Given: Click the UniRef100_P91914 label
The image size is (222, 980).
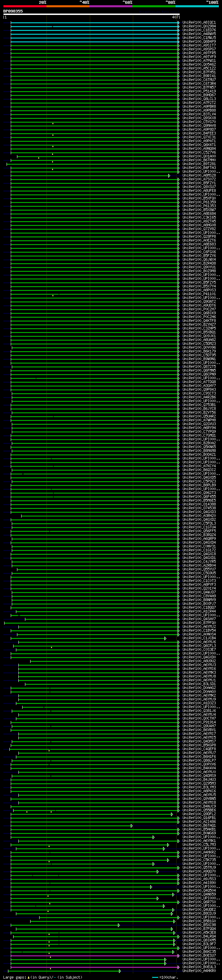Looking at the screenshot, I should click(199, 722).
